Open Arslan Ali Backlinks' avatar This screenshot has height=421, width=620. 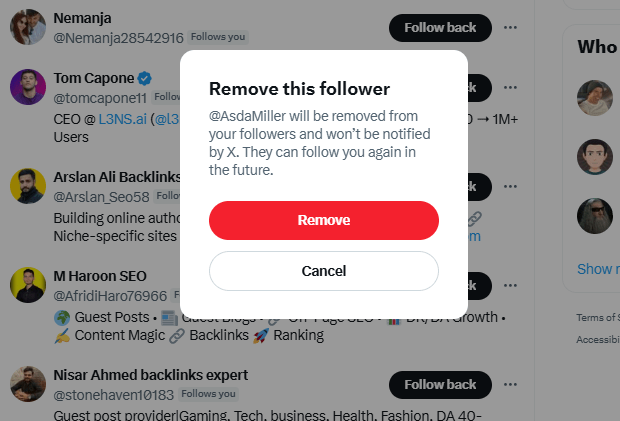pos(27,186)
